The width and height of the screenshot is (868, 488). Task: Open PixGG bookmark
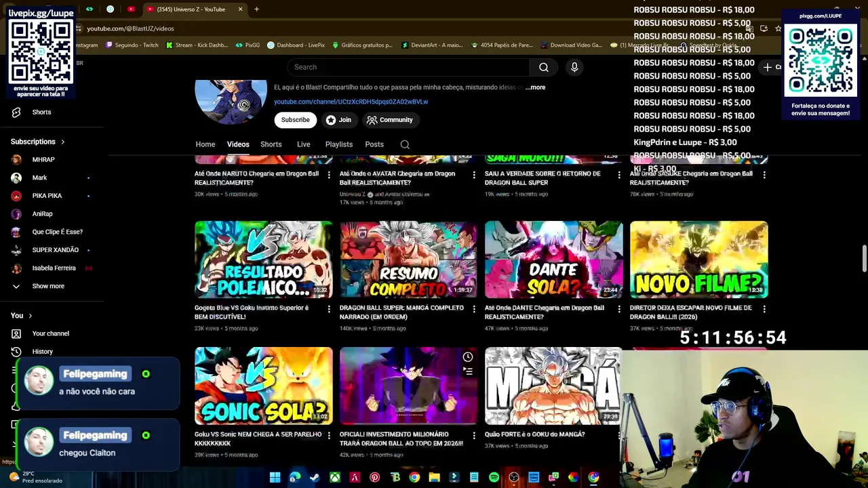(248, 45)
